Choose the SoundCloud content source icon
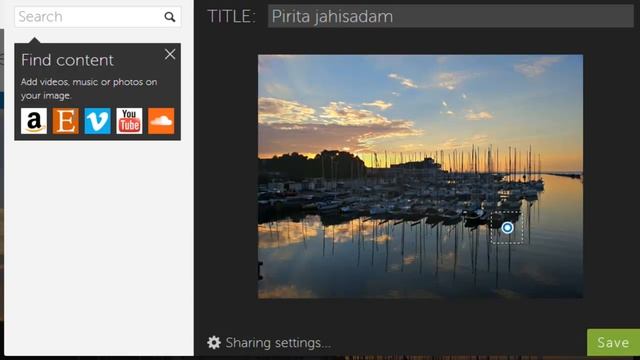 (x=161, y=121)
